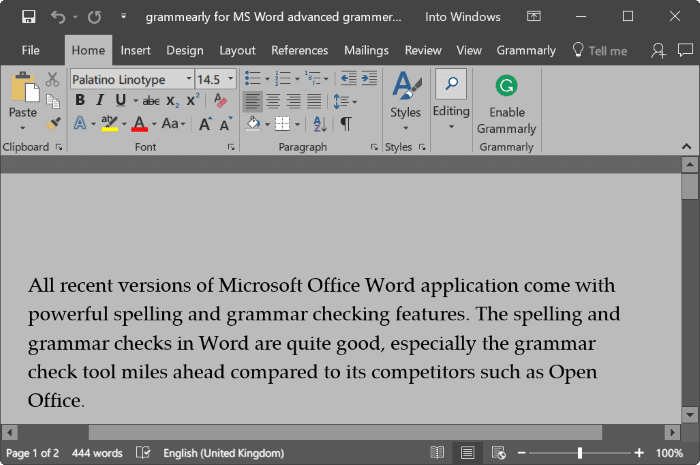This screenshot has height=465, width=700.
Task: Toggle Italic formatting
Action: click(100, 100)
